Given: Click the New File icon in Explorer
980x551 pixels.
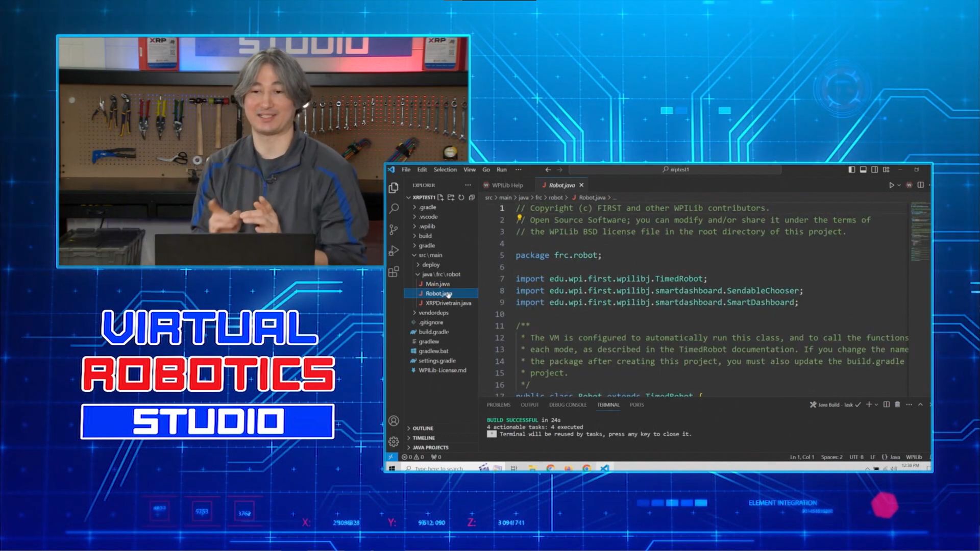Looking at the screenshot, I should click(x=440, y=197).
